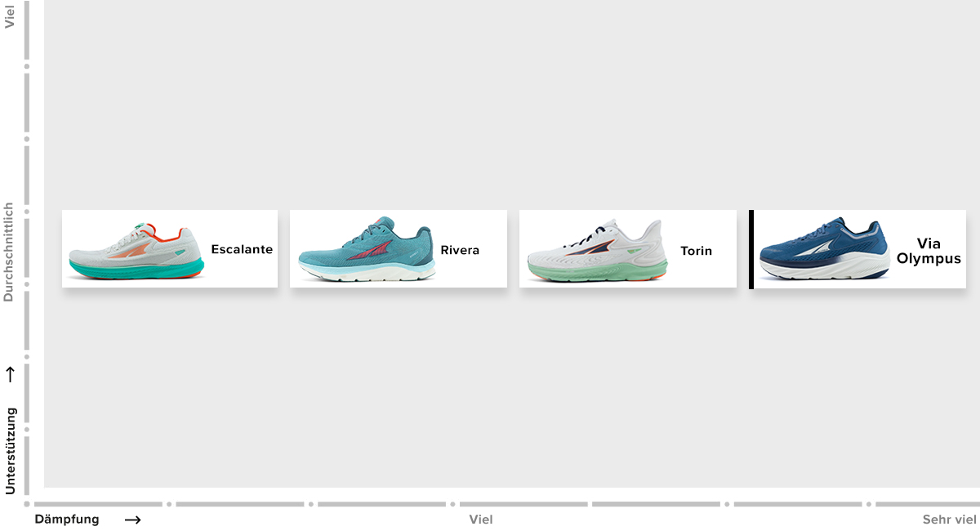Click the Rivera name label

(x=460, y=250)
